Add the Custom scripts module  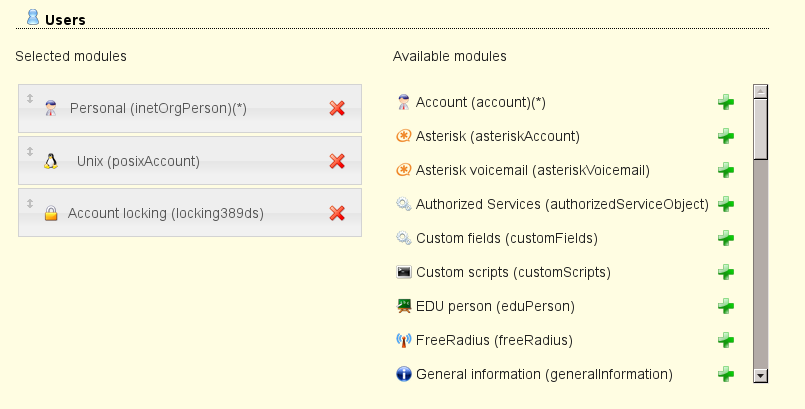coord(726,272)
